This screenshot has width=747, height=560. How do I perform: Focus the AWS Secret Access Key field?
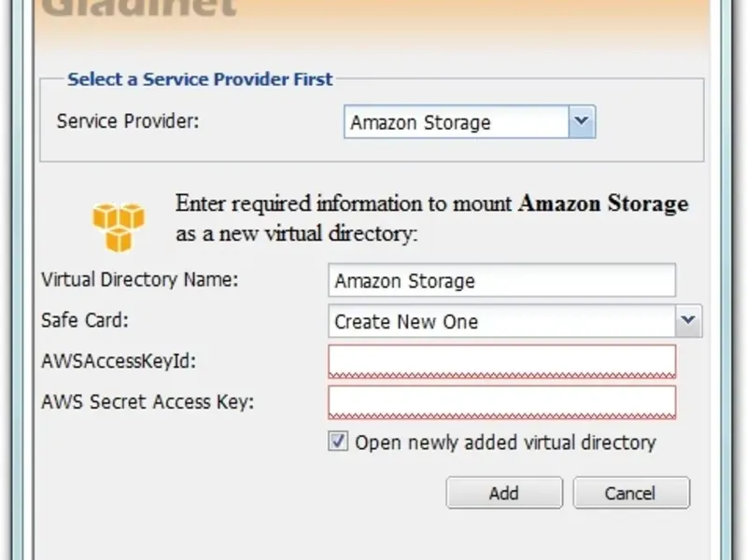pyautogui.click(x=501, y=402)
